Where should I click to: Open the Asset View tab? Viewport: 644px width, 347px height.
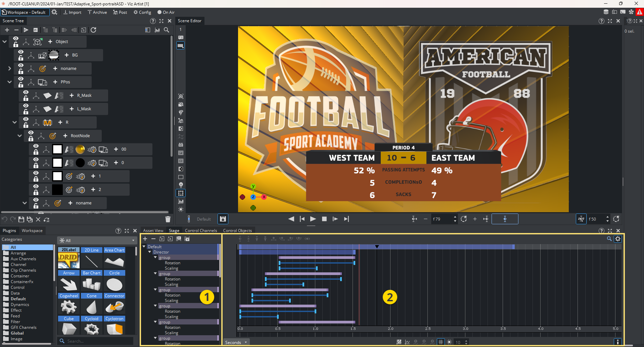click(153, 231)
